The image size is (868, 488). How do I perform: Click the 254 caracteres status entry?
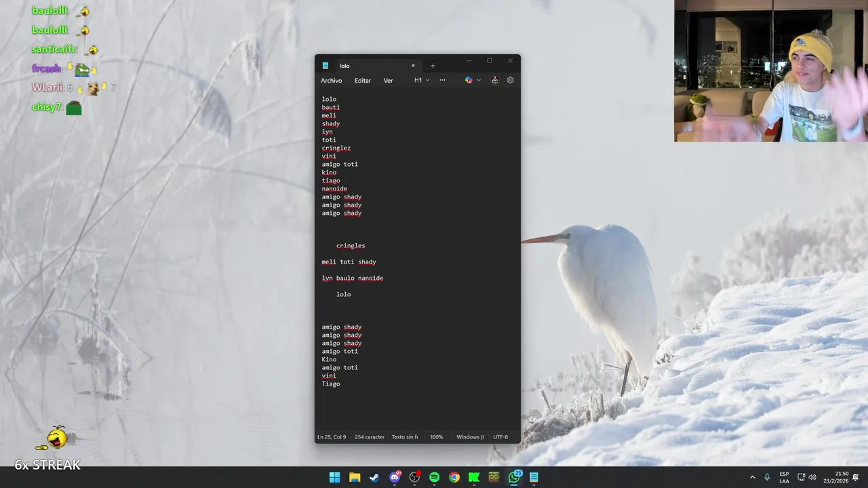pyautogui.click(x=370, y=437)
